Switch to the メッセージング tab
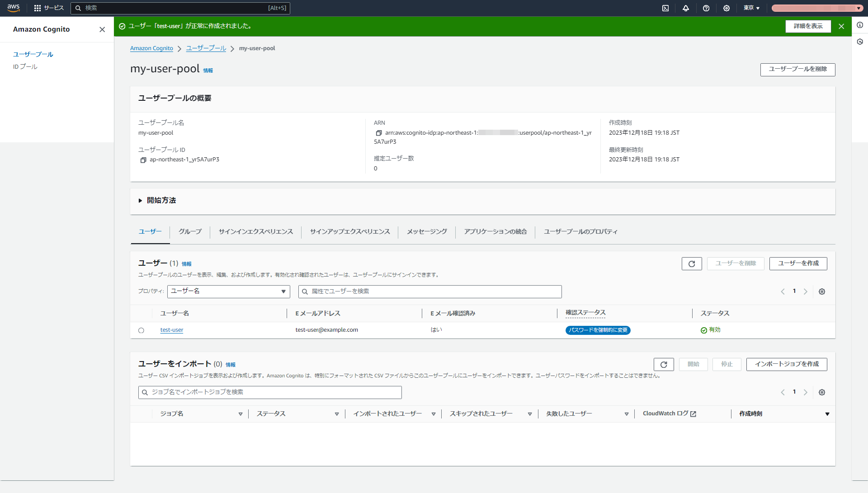 tap(426, 231)
